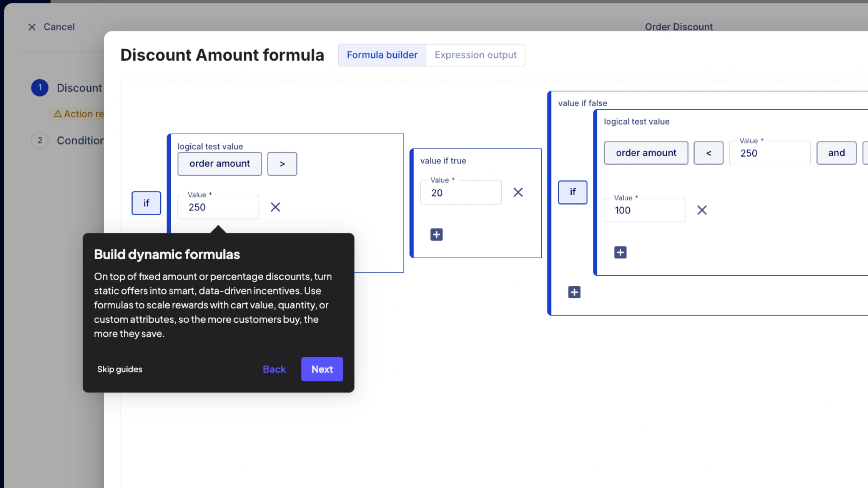Click the Action required warning icon

click(58, 114)
